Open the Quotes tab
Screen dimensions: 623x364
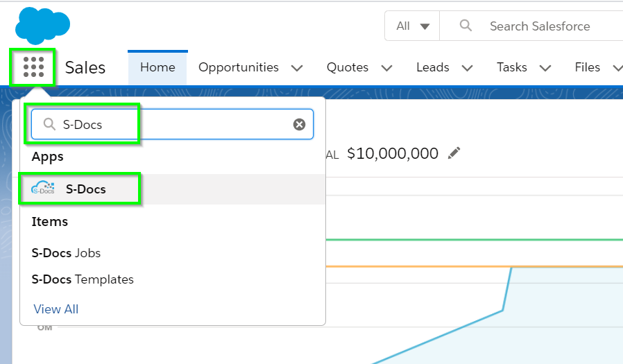point(348,67)
